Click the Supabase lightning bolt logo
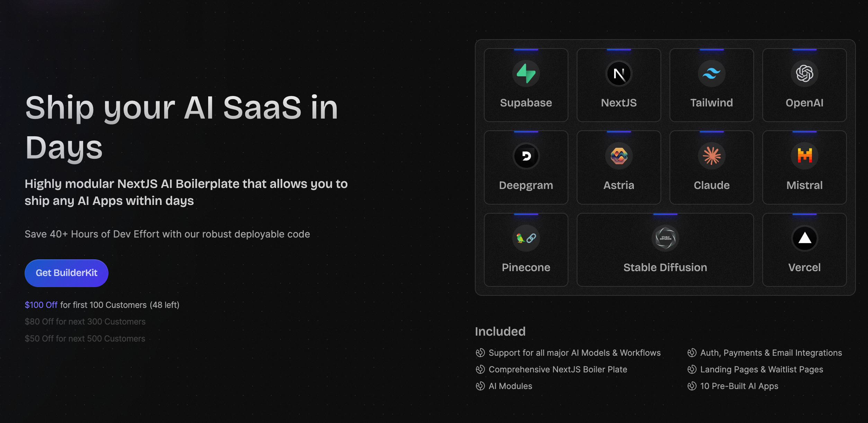 click(526, 74)
